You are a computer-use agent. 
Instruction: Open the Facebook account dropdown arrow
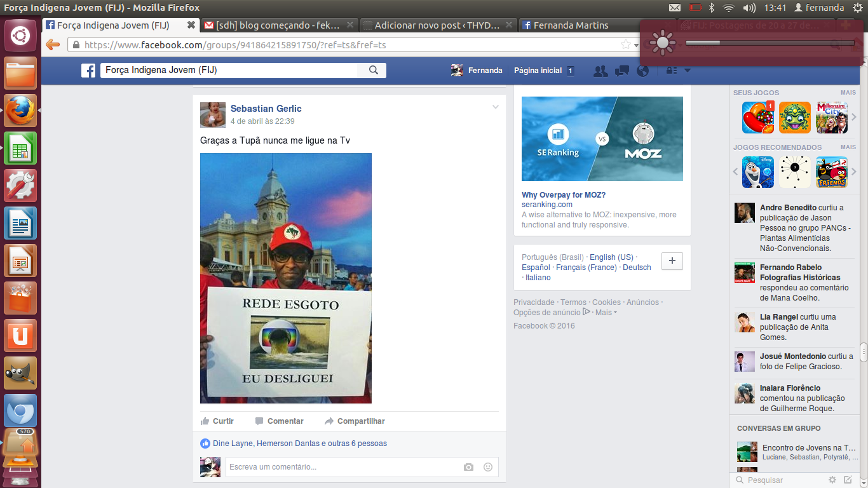[x=688, y=71]
